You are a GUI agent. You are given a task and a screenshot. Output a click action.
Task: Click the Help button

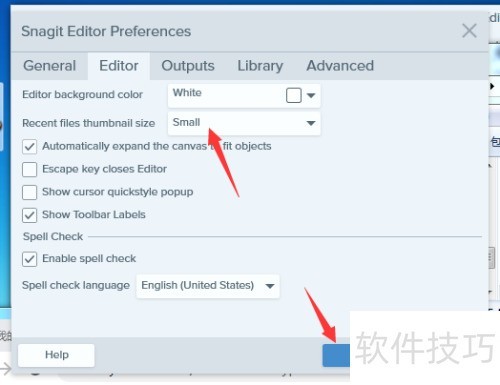coord(56,355)
